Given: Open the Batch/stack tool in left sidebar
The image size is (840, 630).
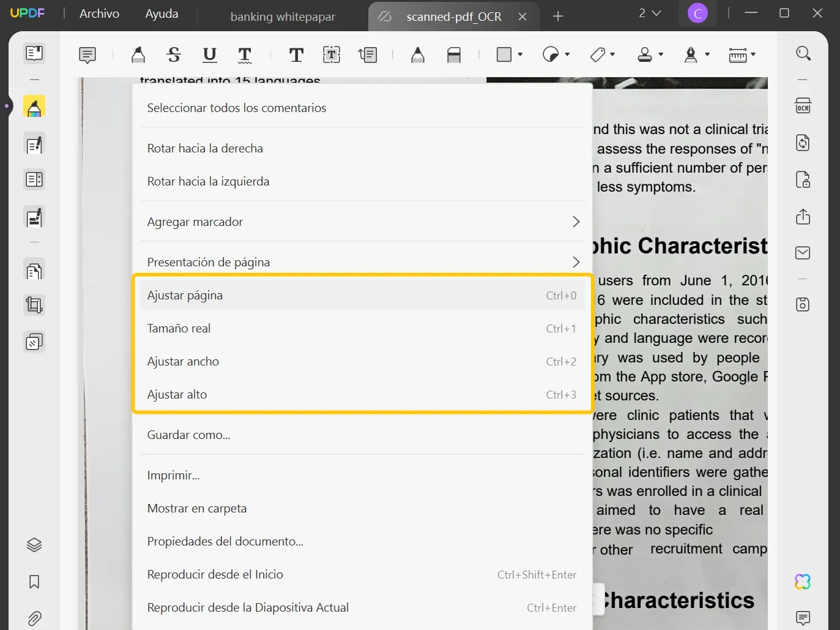Looking at the screenshot, I should pos(34,342).
